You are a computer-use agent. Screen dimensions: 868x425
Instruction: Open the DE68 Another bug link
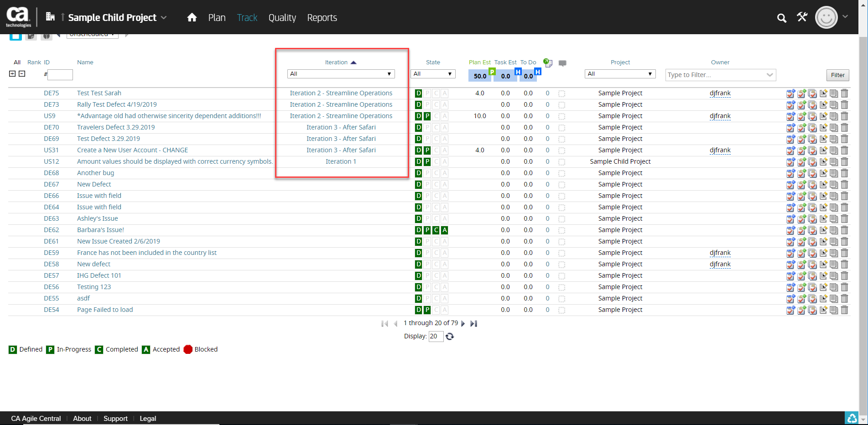tap(95, 173)
